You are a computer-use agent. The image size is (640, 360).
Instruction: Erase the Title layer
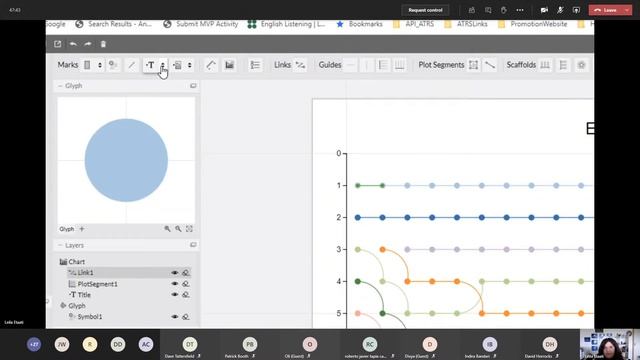click(186, 295)
